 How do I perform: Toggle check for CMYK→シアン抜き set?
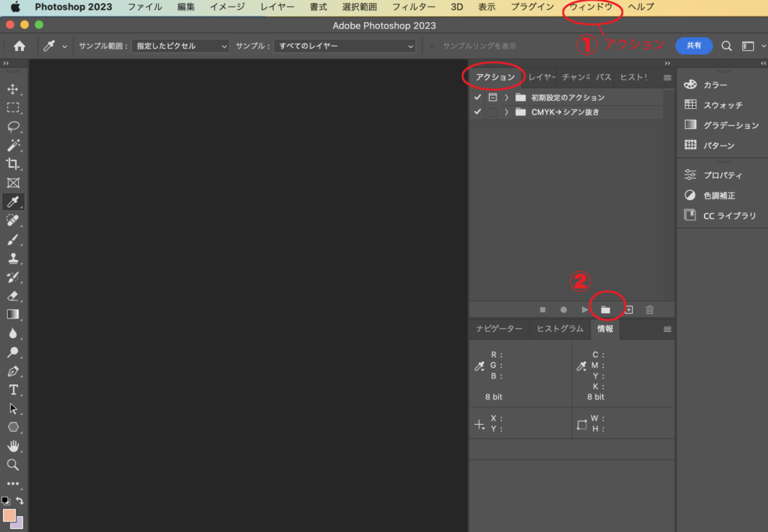tap(478, 112)
